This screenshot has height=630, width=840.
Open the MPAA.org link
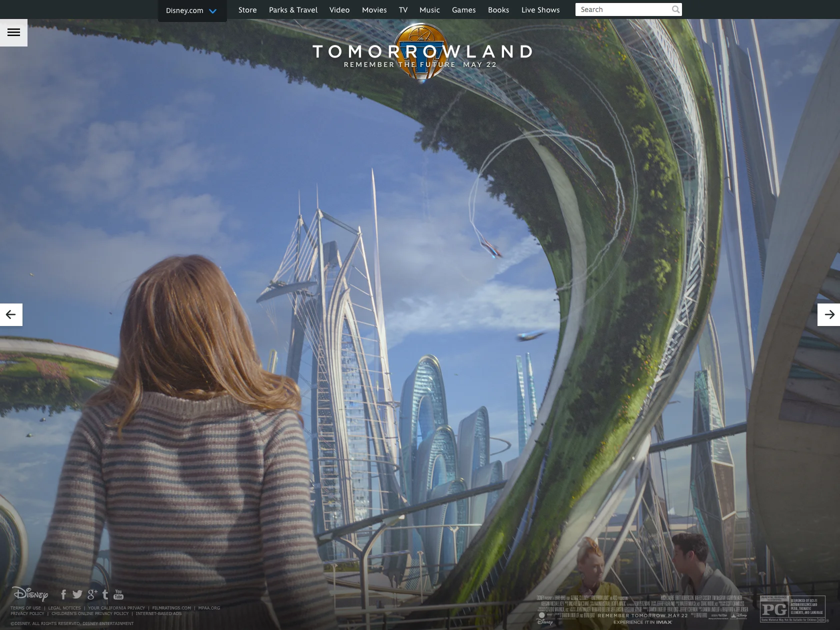209,608
